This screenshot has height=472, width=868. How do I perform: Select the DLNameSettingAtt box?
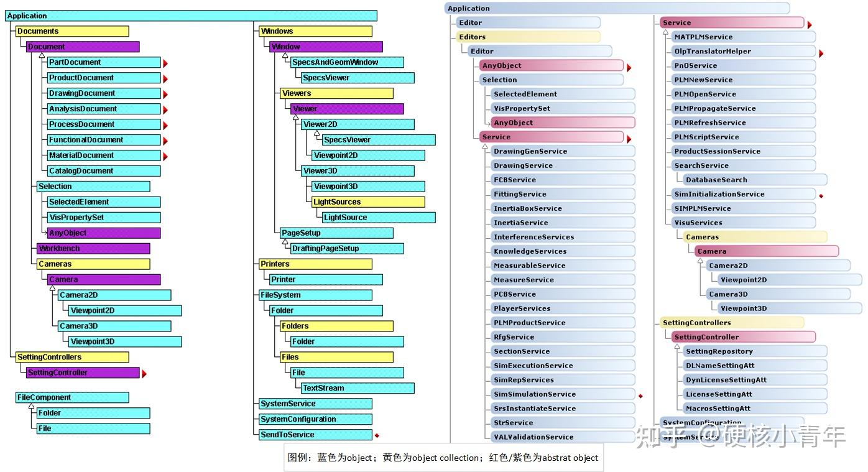pyautogui.click(x=755, y=366)
